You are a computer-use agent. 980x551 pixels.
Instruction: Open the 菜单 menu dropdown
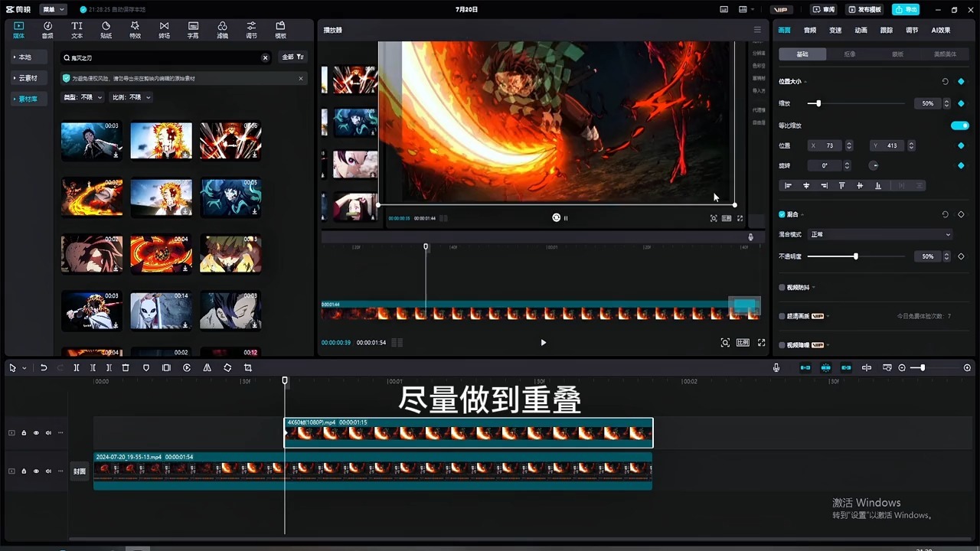(x=53, y=9)
